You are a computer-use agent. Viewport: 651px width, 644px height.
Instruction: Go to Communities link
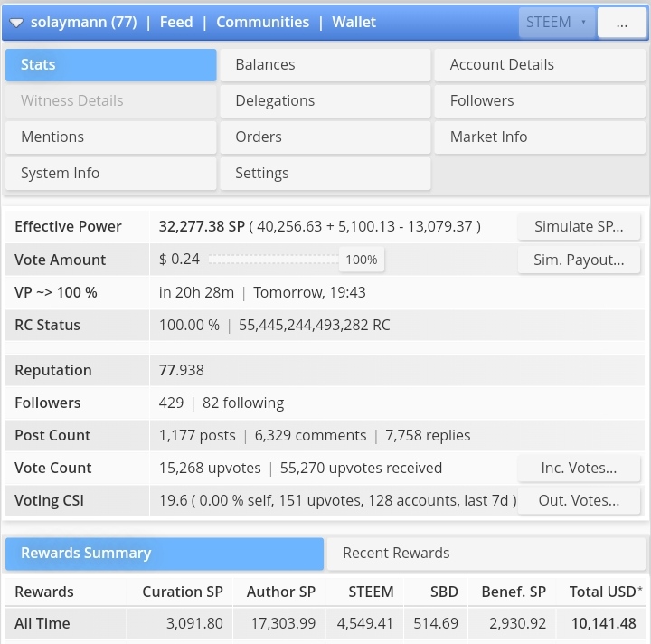point(262,22)
